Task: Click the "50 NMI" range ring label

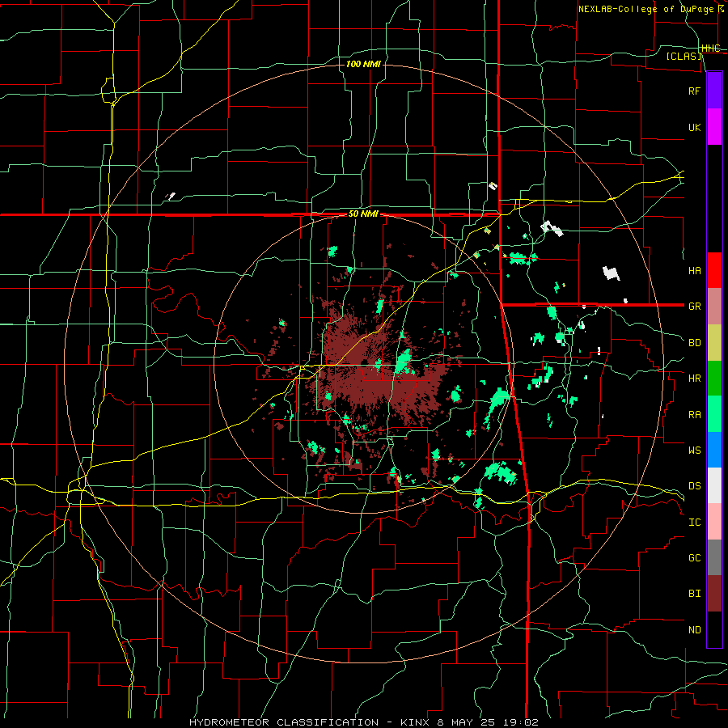Action: (363, 214)
